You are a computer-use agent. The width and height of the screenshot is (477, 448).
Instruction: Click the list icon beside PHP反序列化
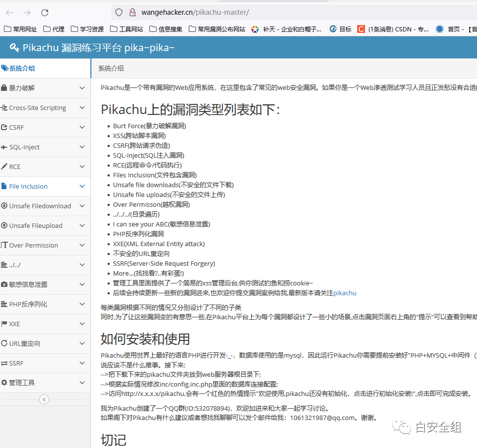pyautogui.click(x=4, y=304)
